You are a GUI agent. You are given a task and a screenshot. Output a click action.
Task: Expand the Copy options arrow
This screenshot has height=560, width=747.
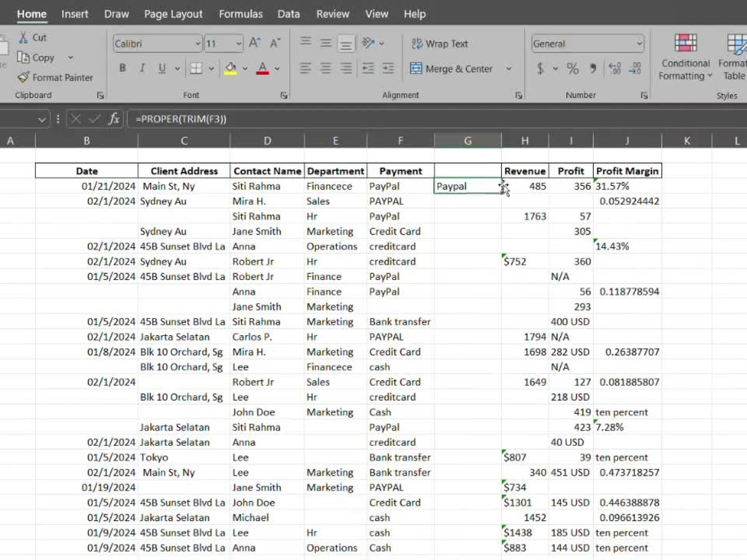(x=70, y=57)
